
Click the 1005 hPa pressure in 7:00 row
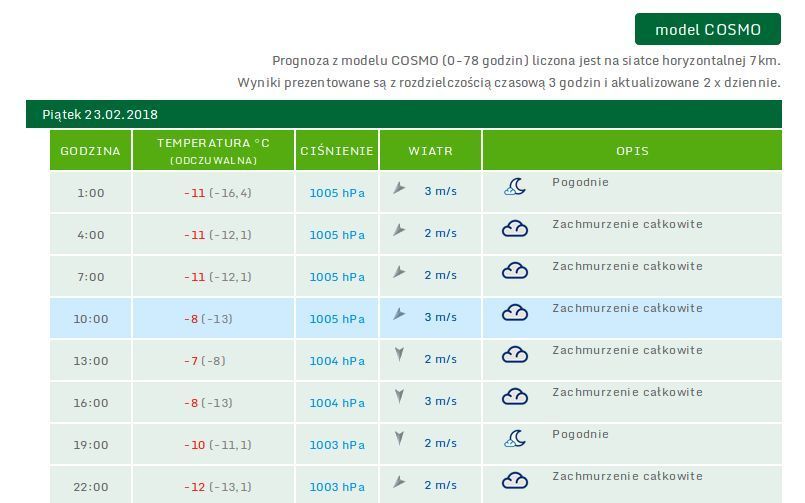click(337, 277)
